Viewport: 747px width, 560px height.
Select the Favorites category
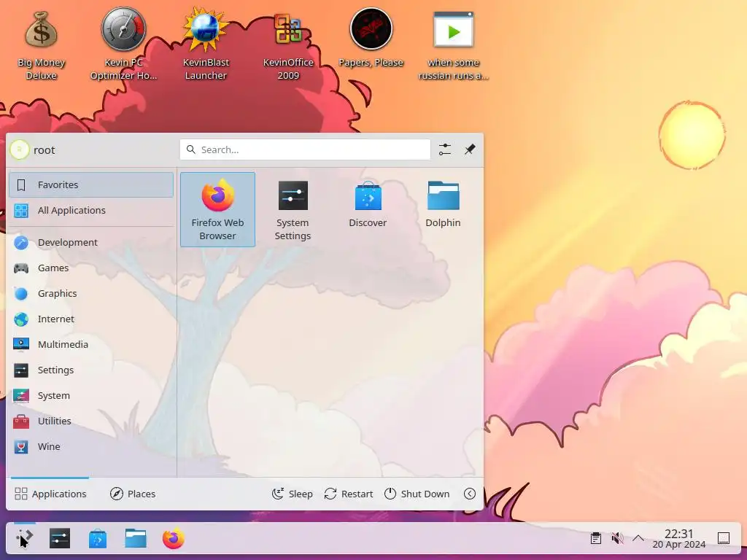pyautogui.click(x=91, y=184)
